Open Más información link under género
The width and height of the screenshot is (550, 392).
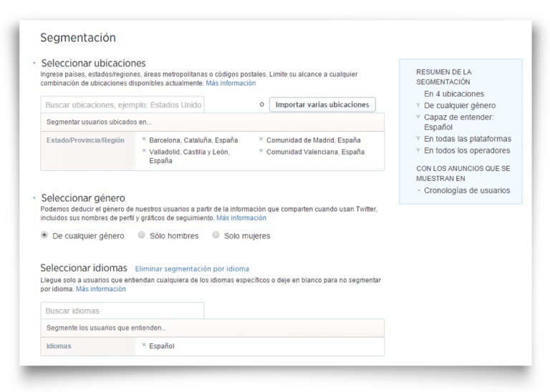[241, 218]
